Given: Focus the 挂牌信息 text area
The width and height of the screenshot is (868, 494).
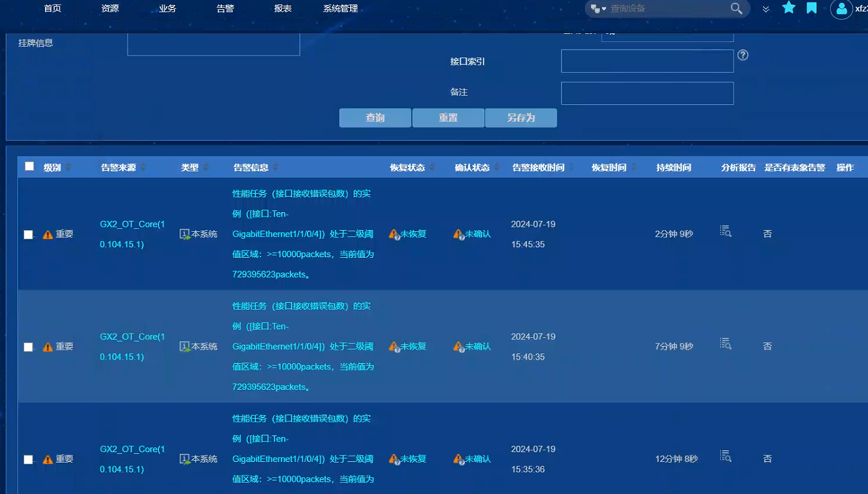Looking at the screenshot, I should click(214, 43).
